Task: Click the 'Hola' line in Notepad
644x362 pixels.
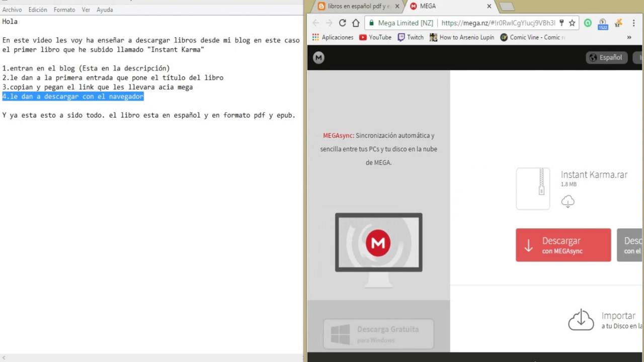Action: point(10,22)
